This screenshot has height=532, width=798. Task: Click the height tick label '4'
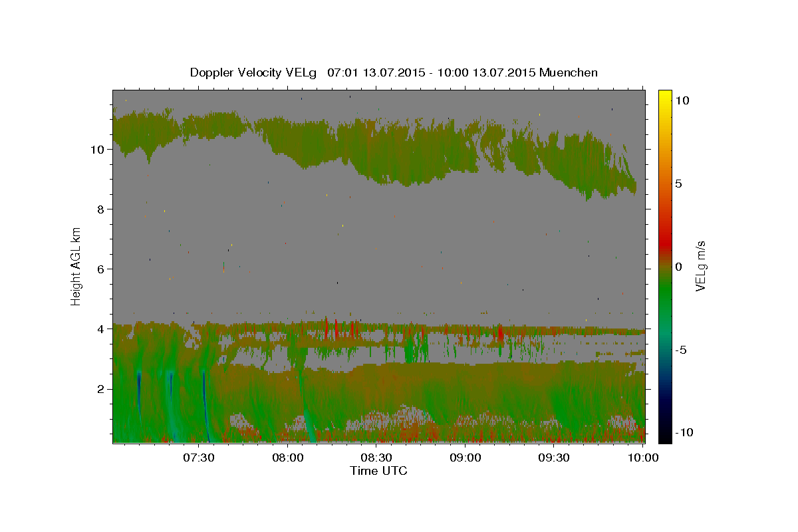[x=101, y=329]
